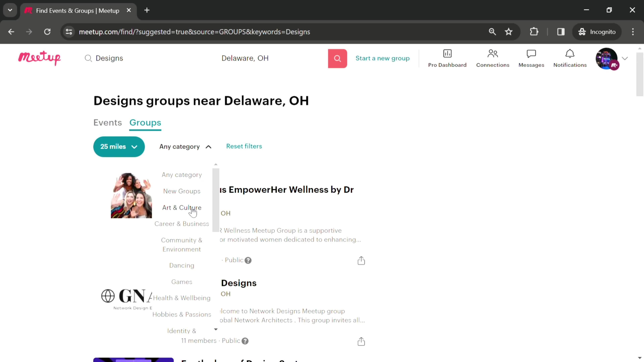Click the Incognito indicator
The width and height of the screenshot is (644, 362).
click(597, 32)
